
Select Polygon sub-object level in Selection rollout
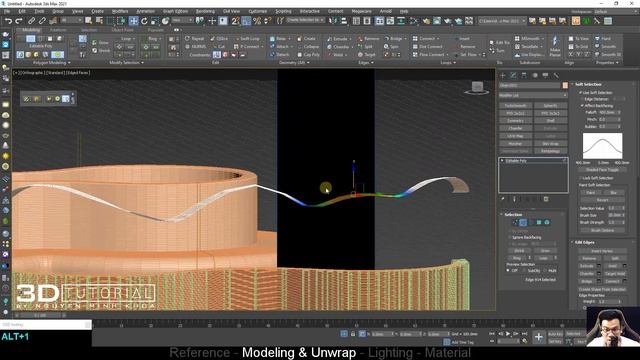(539, 222)
